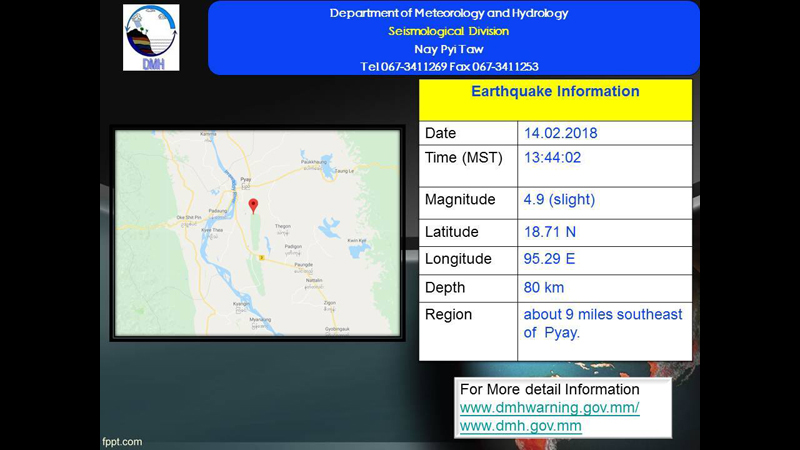
Task: Click the 'Latitude' row label
Action: click(x=452, y=232)
